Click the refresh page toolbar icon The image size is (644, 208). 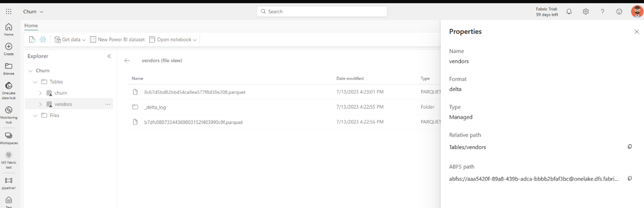coord(32,40)
